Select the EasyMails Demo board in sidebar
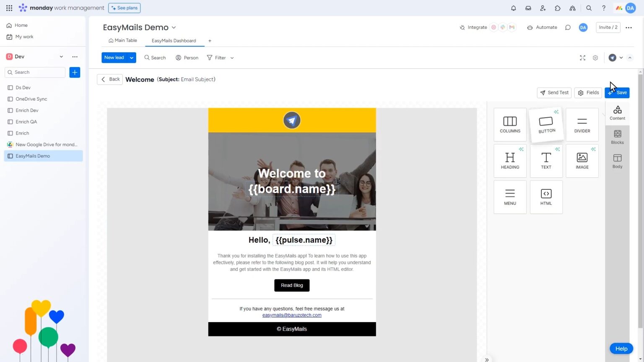Image resolution: width=644 pixels, height=362 pixels. pyautogui.click(x=33, y=155)
